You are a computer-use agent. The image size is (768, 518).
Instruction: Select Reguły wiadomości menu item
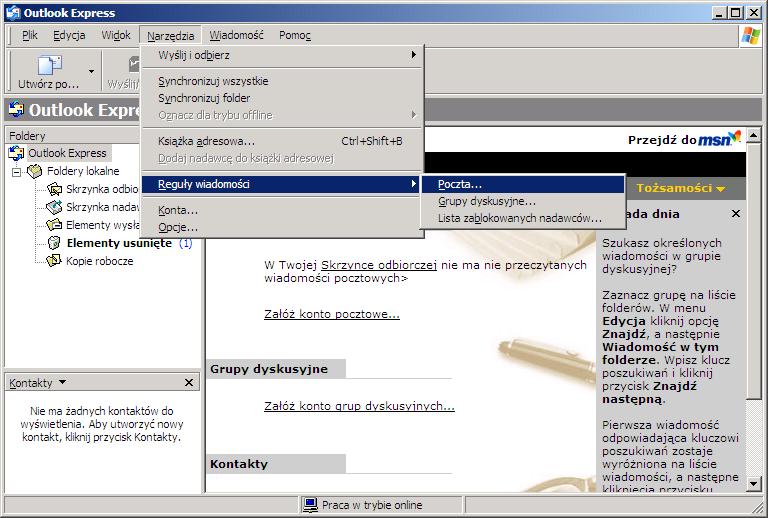(282, 184)
